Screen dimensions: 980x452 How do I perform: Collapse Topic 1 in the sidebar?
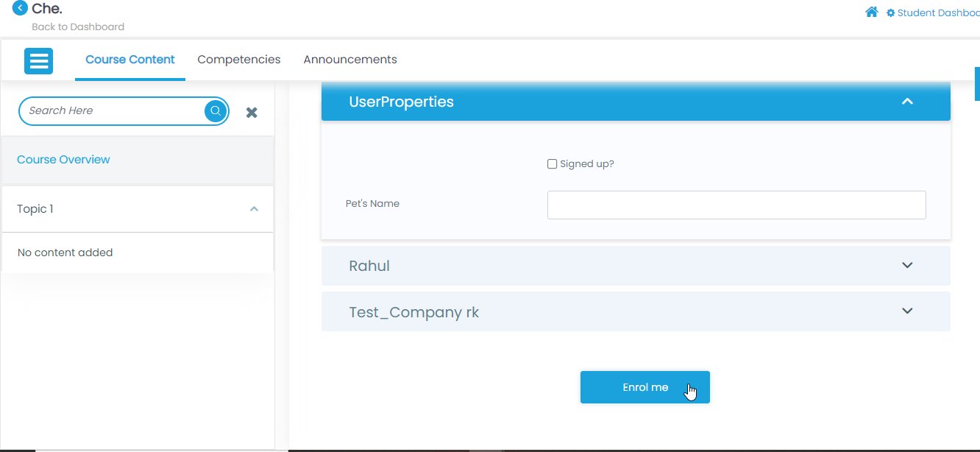pyautogui.click(x=254, y=209)
